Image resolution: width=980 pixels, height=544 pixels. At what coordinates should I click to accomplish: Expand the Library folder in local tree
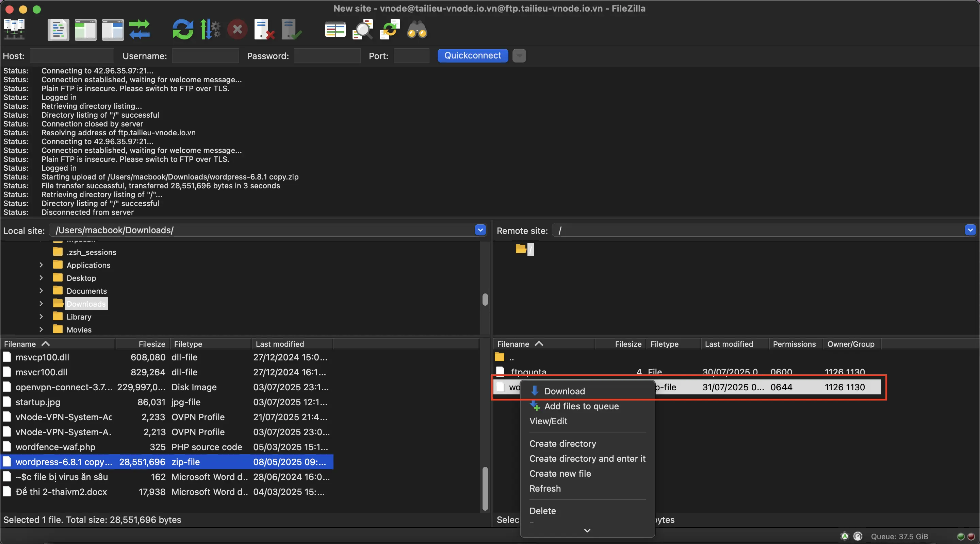point(41,316)
